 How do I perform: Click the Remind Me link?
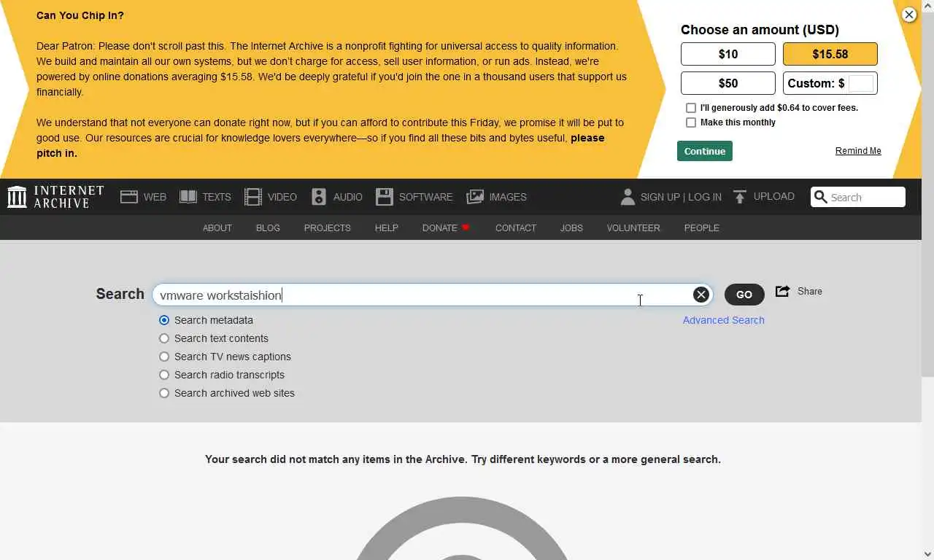pos(858,151)
